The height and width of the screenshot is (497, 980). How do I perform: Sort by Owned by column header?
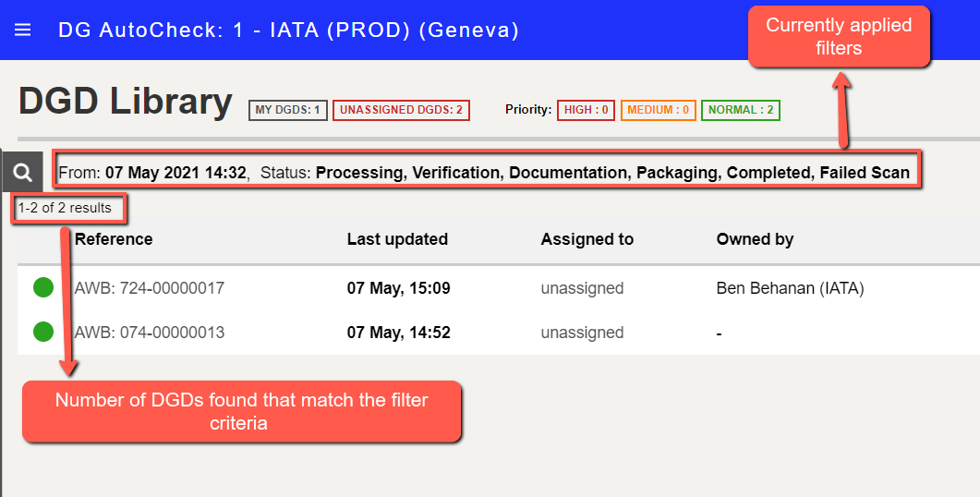(x=755, y=239)
